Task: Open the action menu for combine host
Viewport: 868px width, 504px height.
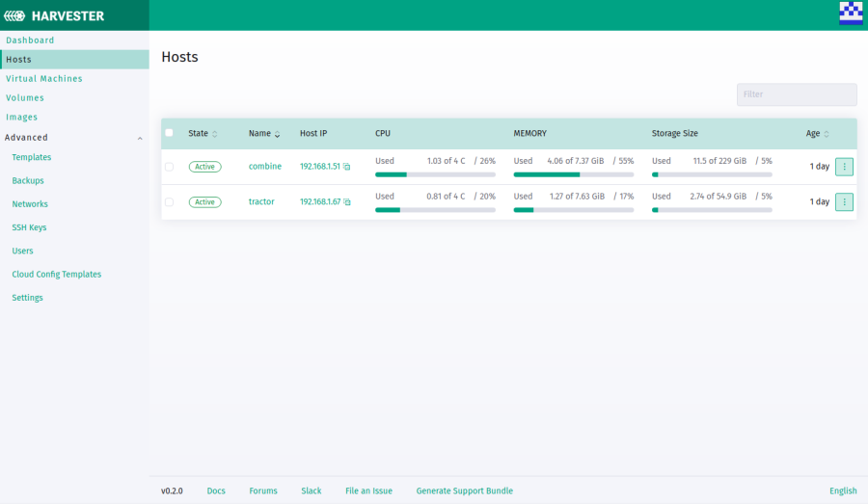Action: pyautogui.click(x=844, y=167)
